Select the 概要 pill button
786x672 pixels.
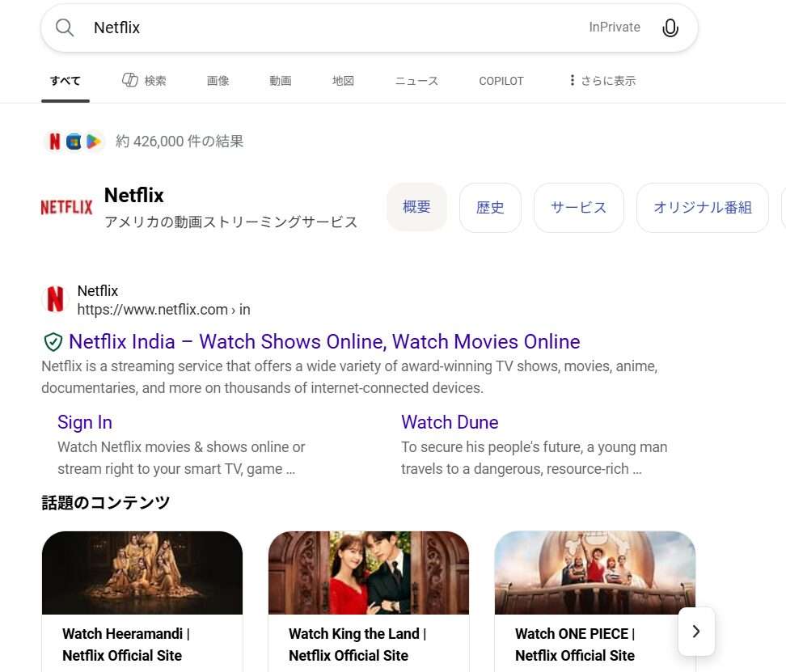[x=416, y=207]
